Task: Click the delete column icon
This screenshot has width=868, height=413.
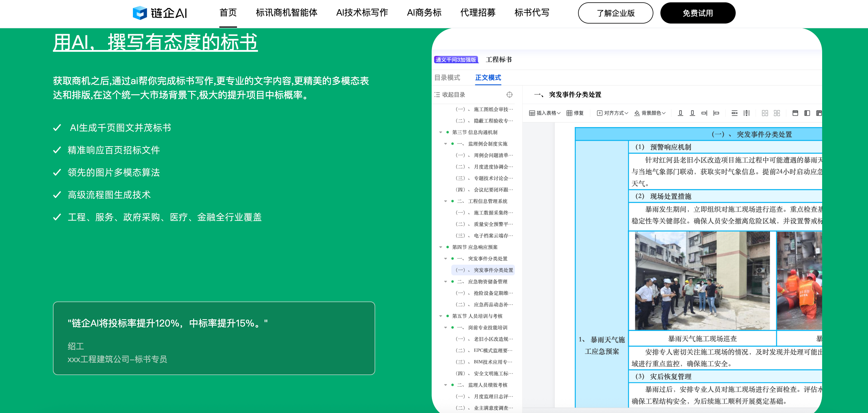Action: pyautogui.click(x=747, y=113)
